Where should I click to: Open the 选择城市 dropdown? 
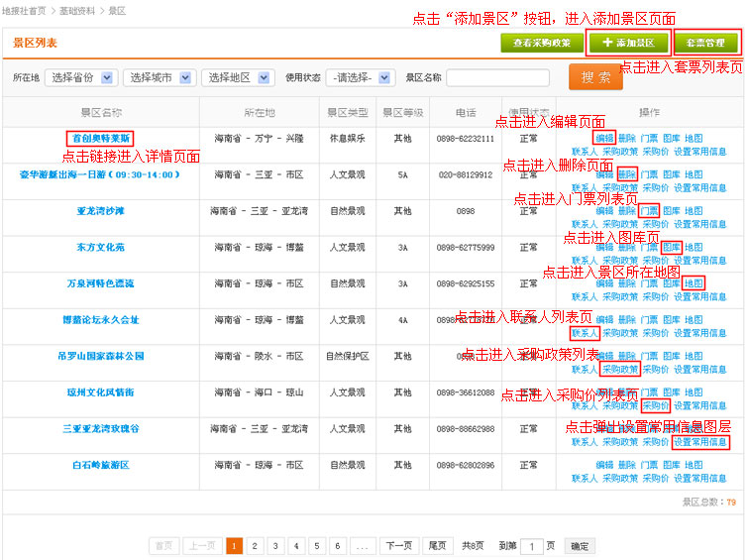coord(159,78)
